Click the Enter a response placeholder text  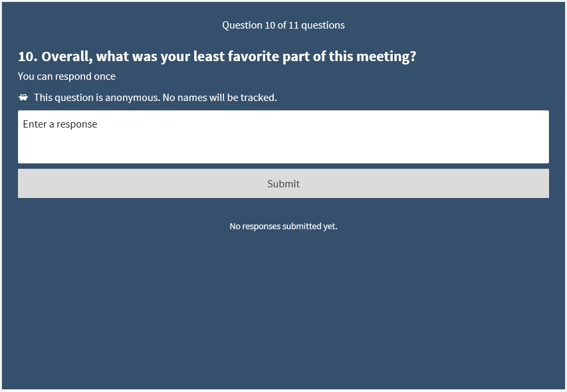tap(60, 124)
